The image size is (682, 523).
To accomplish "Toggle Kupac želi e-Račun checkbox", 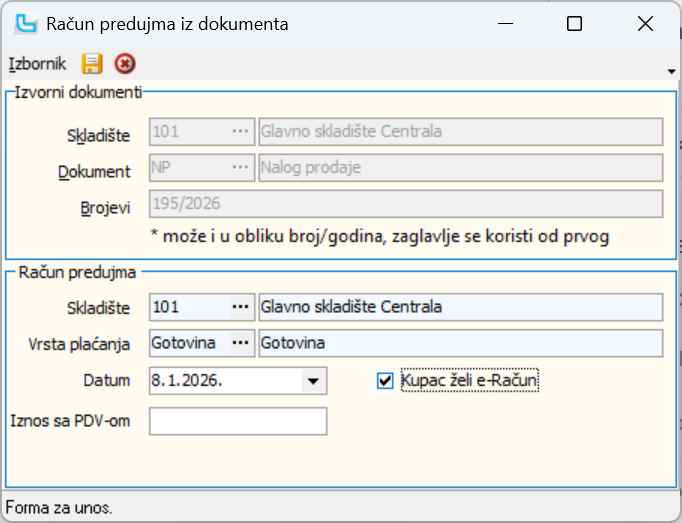I will (385, 381).
